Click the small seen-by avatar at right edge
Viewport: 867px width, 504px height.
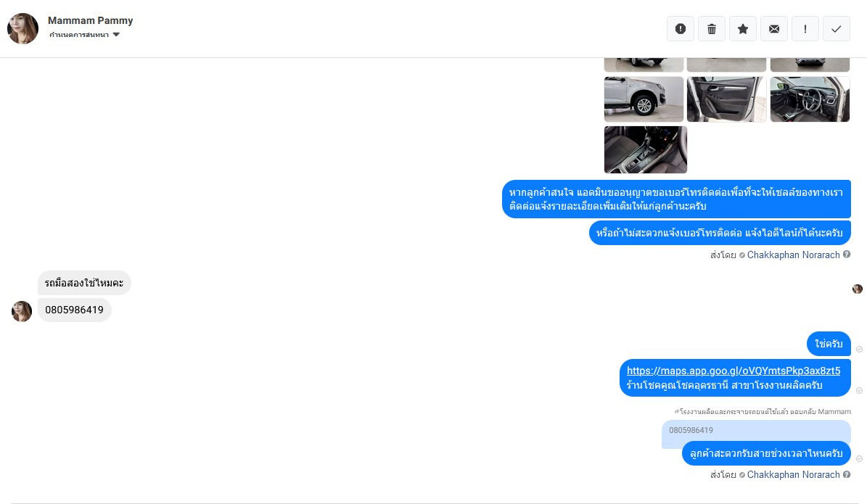(x=857, y=289)
